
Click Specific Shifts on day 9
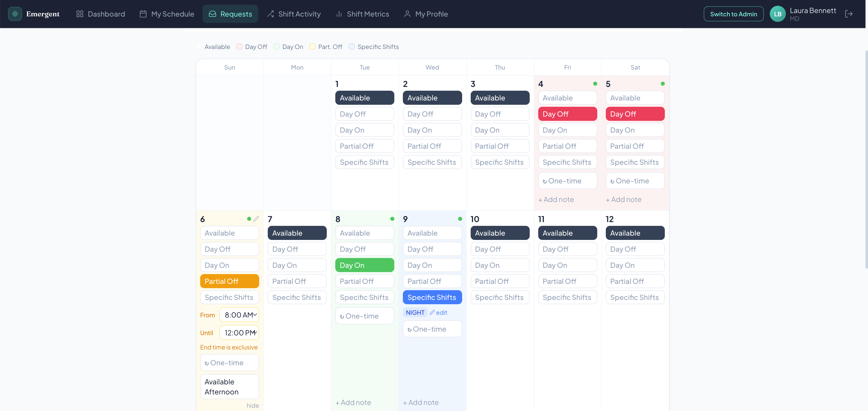click(432, 297)
